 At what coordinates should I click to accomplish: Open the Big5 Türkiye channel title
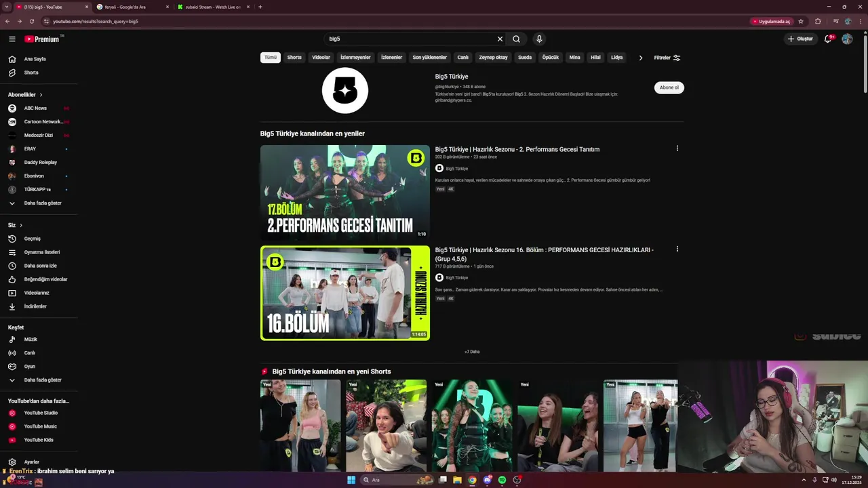point(452,77)
